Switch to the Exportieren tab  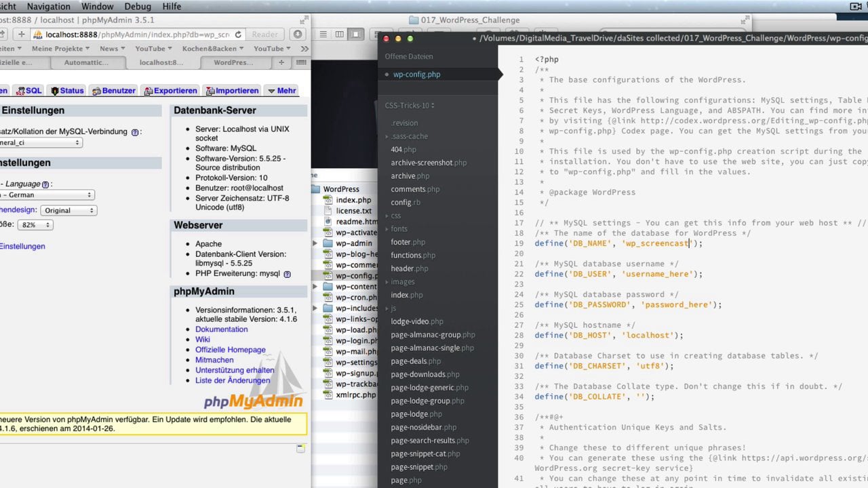(170, 90)
